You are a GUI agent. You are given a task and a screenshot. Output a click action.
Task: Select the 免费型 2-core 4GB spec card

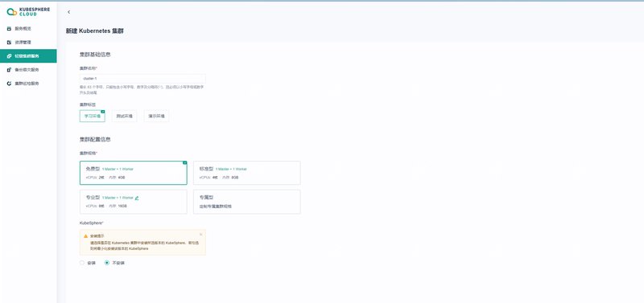click(x=133, y=173)
